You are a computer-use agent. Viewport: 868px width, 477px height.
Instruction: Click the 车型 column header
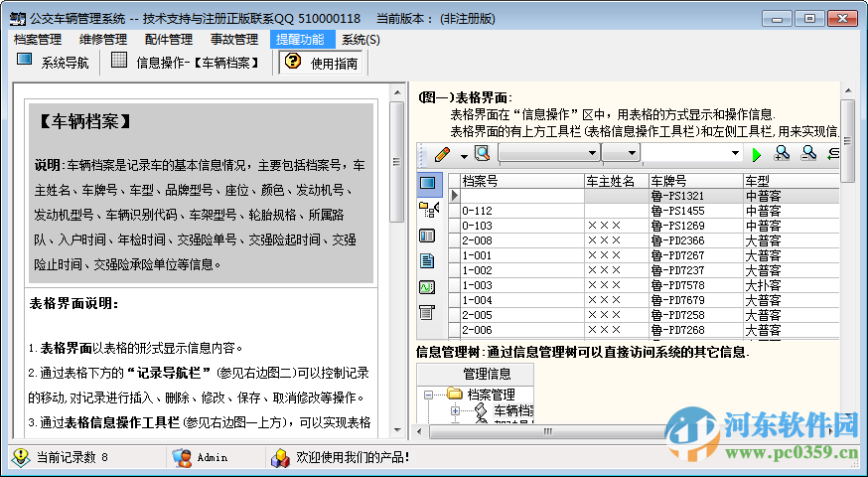click(x=792, y=181)
